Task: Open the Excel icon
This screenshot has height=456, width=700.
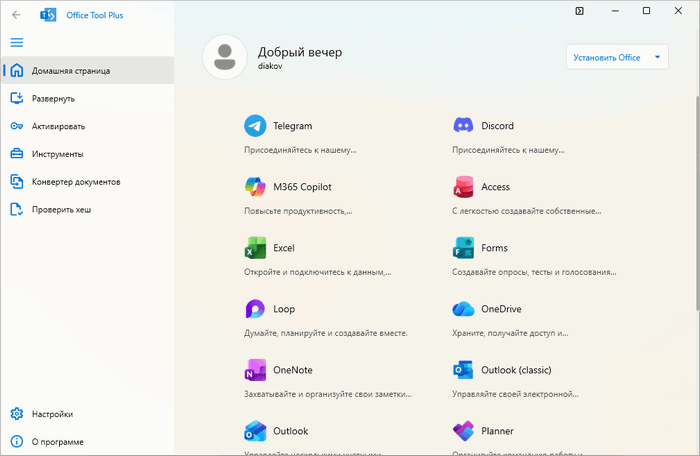Action: [x=256, y=248]
